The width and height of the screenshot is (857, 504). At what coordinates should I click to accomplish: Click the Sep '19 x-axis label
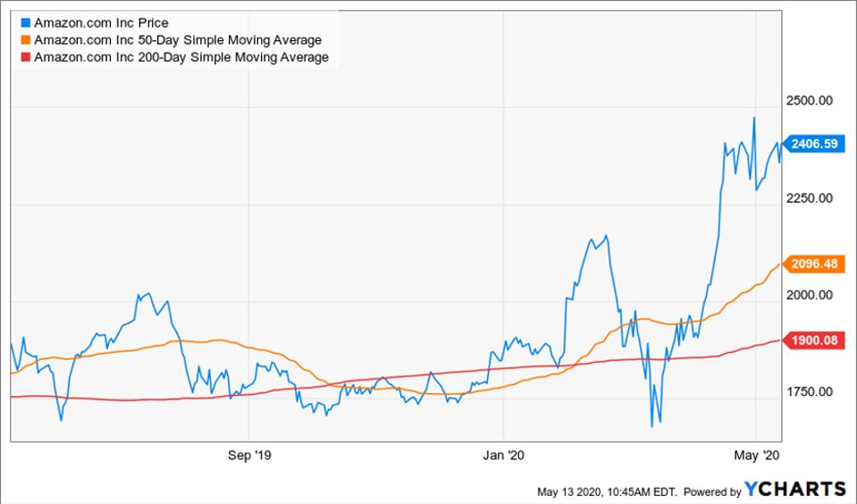249,455
